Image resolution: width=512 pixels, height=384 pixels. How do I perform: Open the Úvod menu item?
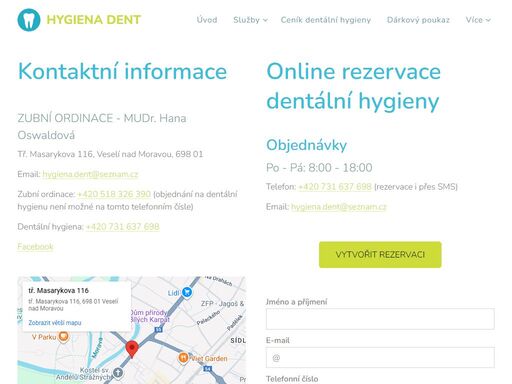click(207, 20)
